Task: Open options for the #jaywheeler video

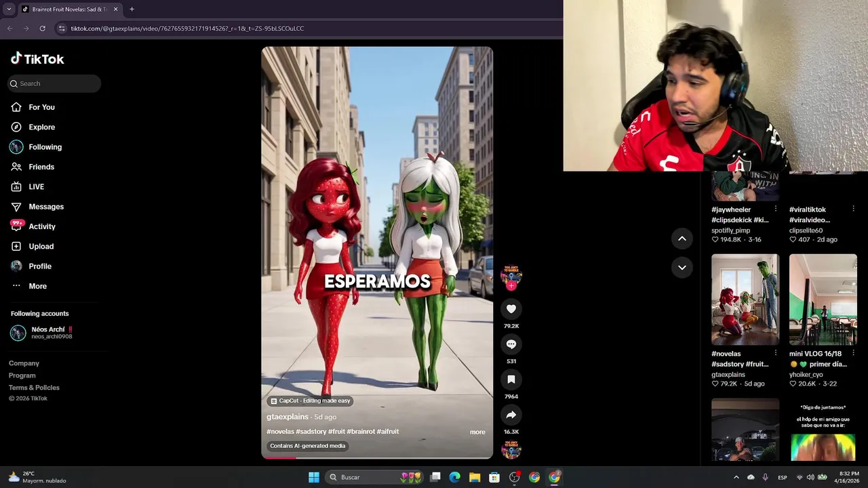Action: click(776, 209)
